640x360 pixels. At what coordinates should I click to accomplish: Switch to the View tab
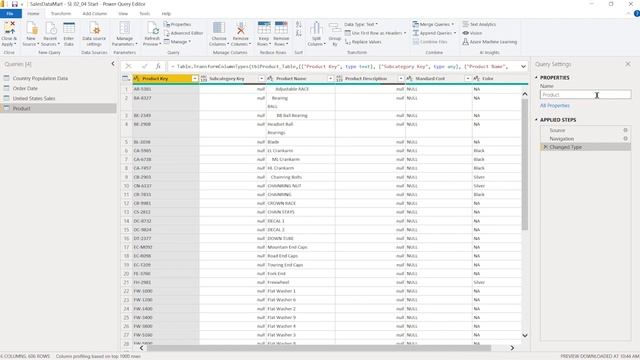tap(123, 13)
